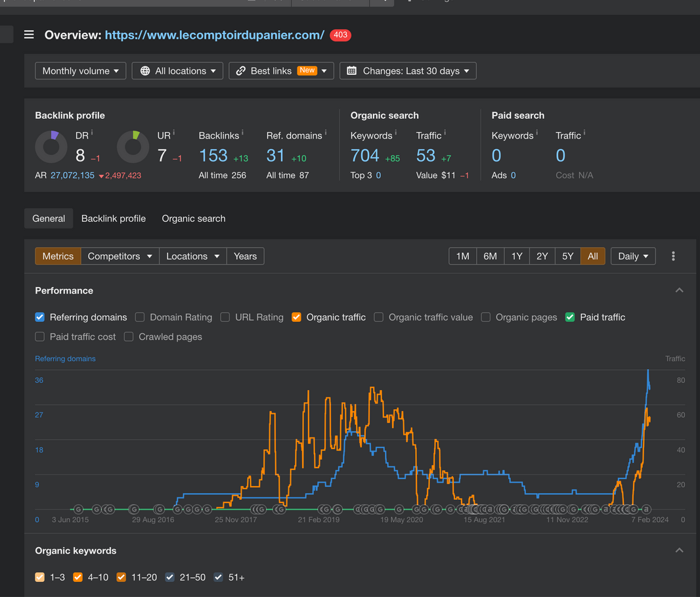
Task: Enable Organic traffic value checkbox
Action: (379, 317)
